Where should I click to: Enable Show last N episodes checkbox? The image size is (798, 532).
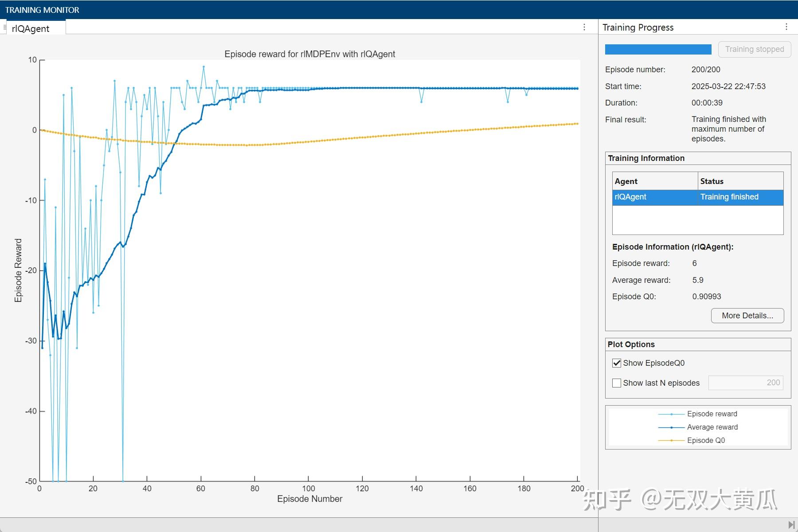tap(617, 383)
